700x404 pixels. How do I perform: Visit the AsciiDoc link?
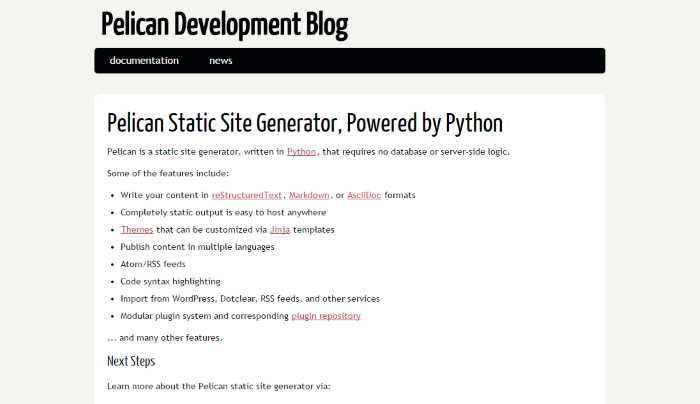tap(364, 195)
